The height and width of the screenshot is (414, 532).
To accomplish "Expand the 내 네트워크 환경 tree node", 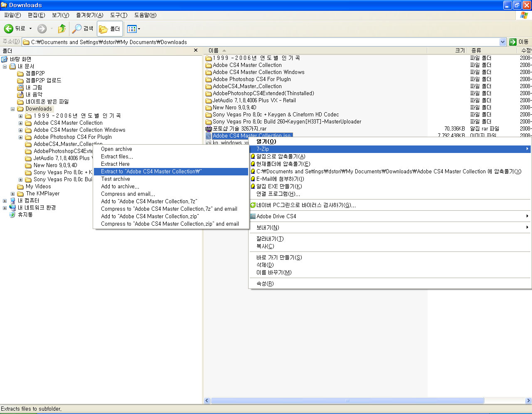I will pyautogui.click(x=5, y=208).
